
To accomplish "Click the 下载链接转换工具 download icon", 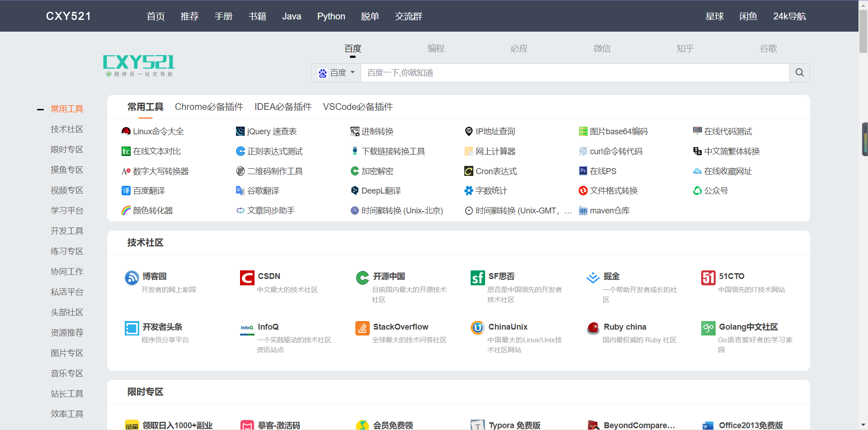I will (x=355, y=151).
